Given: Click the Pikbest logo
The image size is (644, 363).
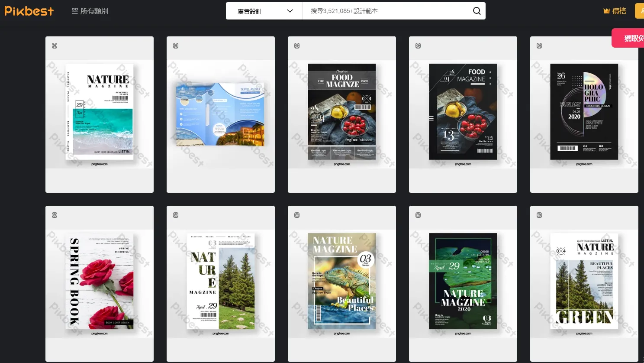Looking at the screenshot, I should pyautogui.click(x=29, y=11).
